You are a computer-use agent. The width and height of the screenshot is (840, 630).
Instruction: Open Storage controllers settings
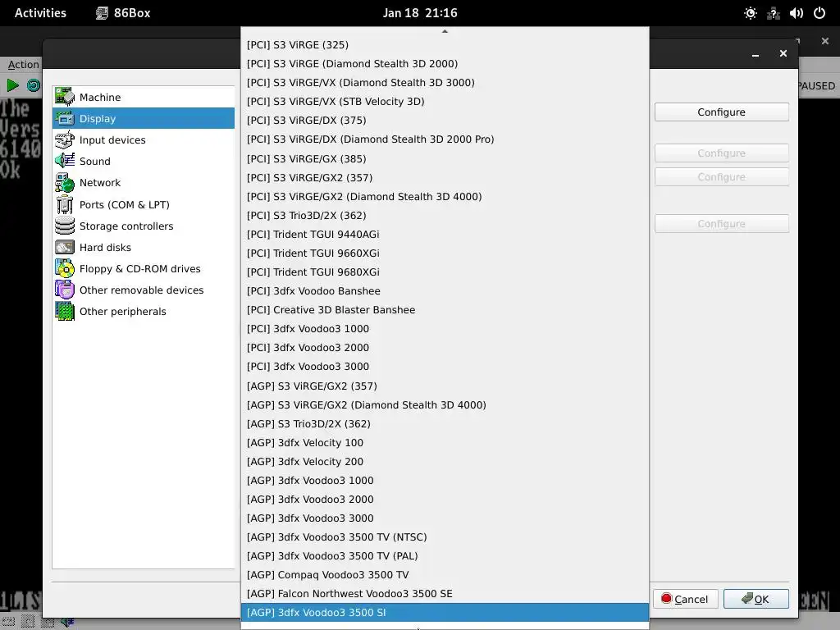(144, 226)
